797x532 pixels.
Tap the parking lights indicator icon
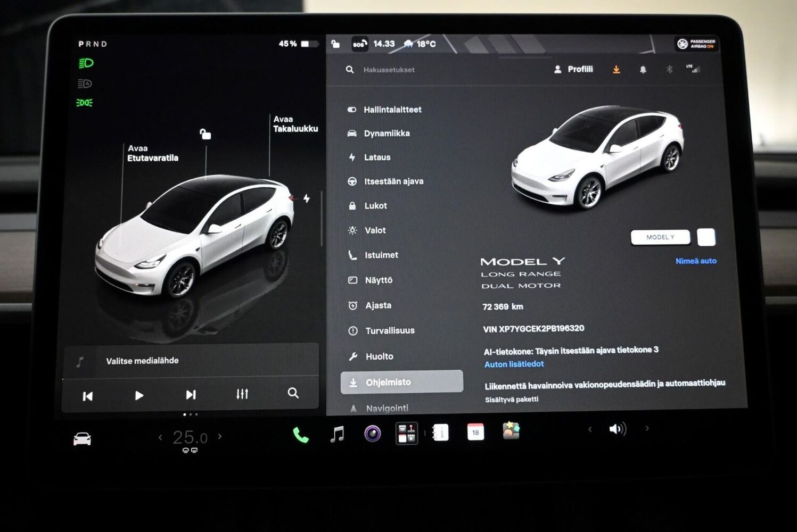point(84,103)
